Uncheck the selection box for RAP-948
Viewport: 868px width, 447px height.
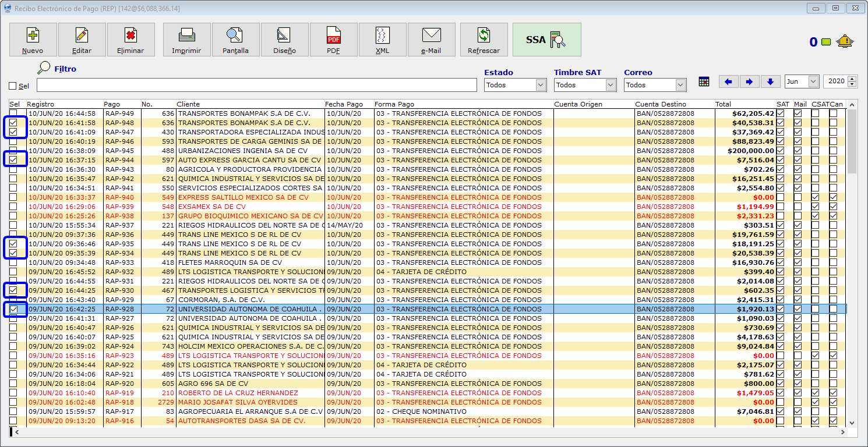[x=13, y=123]
